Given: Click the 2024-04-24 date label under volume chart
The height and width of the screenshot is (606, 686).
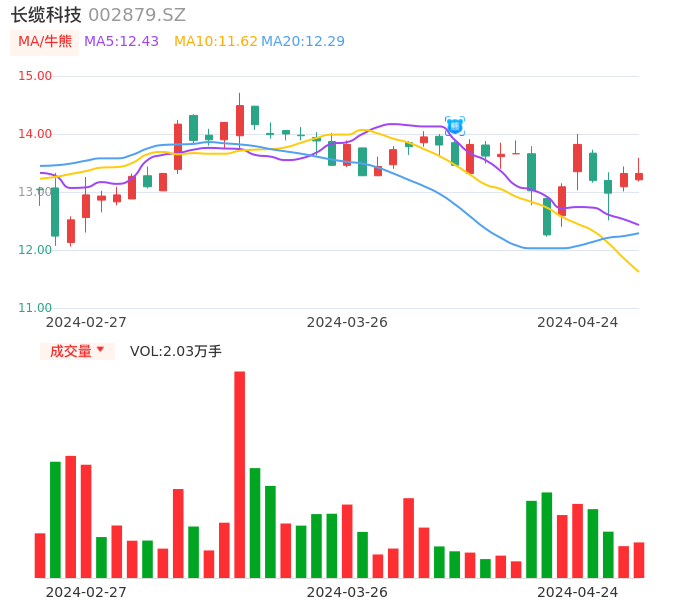Looking at the screenshot, I should pyautogui.click(x=578, y=592).
